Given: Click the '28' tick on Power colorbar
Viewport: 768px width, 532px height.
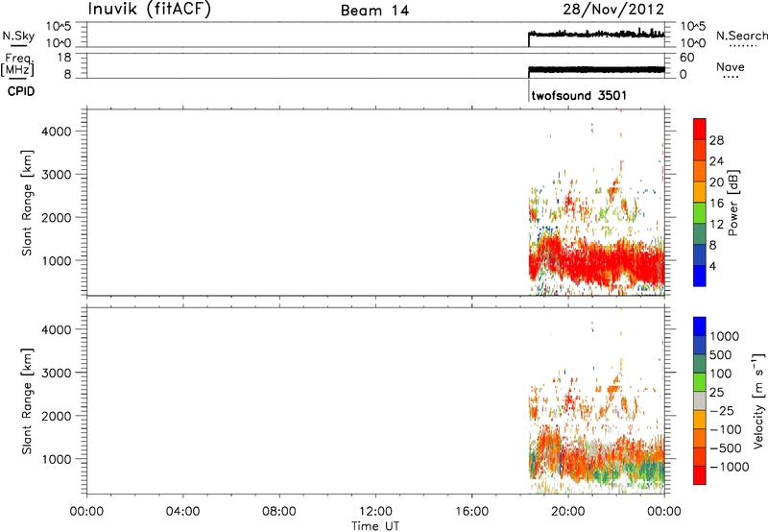Looking at the screenshot, I should (716, 140).
